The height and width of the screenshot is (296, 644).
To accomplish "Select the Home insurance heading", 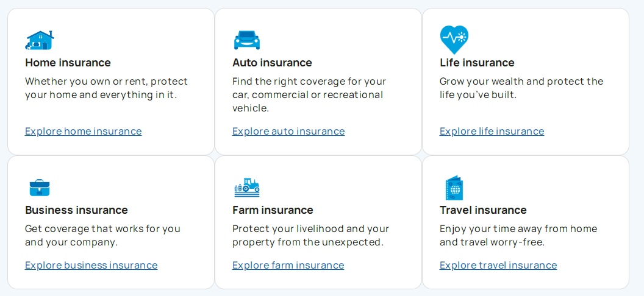I will click(x=68, y=63).
